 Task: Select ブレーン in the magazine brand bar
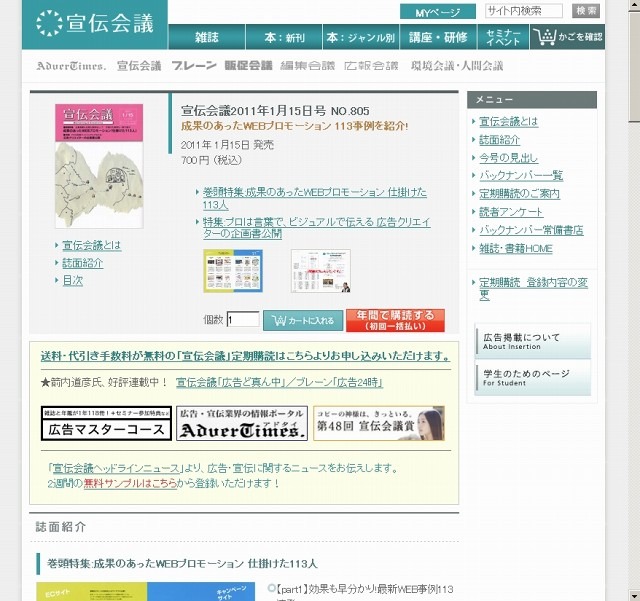194,66
